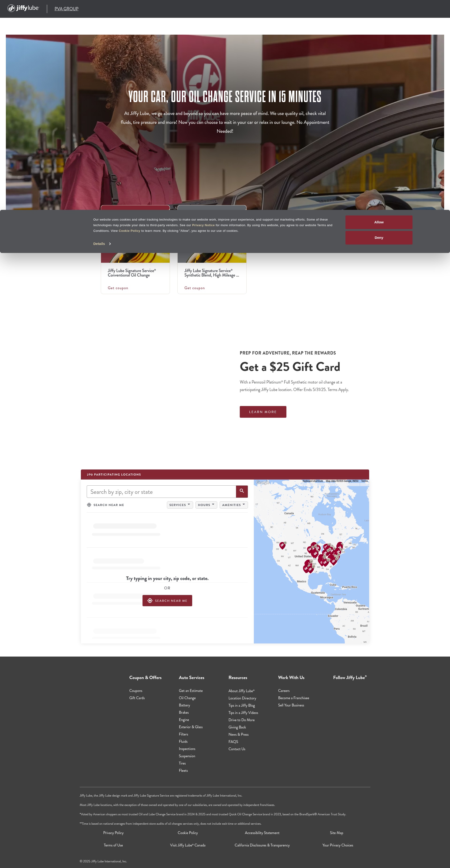
Task: Open Oil Change footer link
Action: (x=187, y=698)
